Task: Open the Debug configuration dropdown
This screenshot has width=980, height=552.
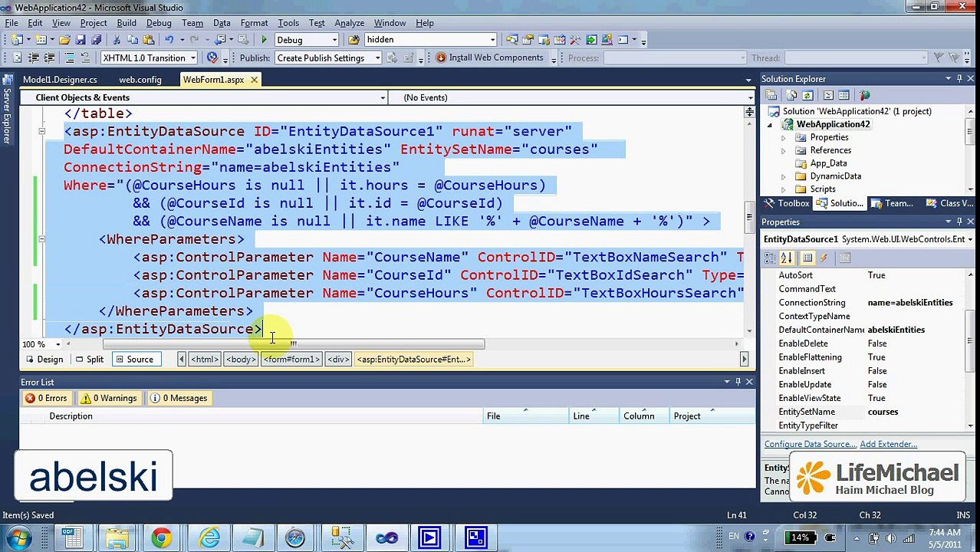Action: (x=334, y=40)
